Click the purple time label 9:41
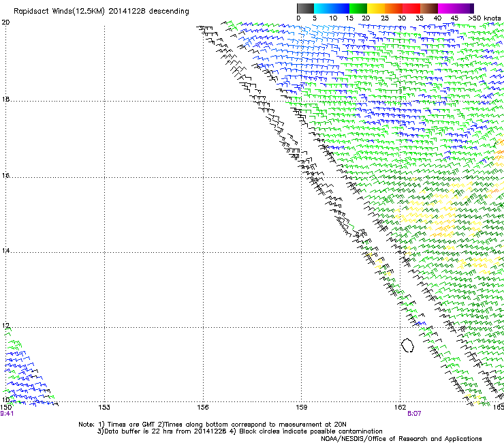 [7, 414]
